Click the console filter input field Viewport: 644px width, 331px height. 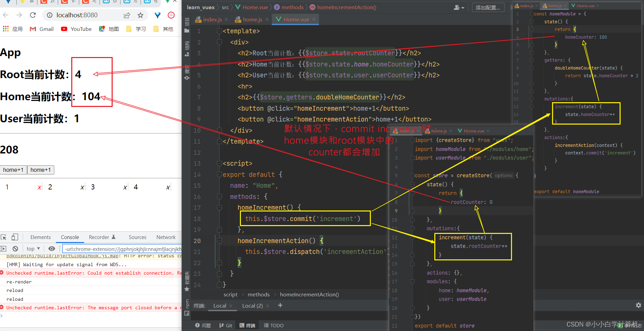(x=122, y=249)
